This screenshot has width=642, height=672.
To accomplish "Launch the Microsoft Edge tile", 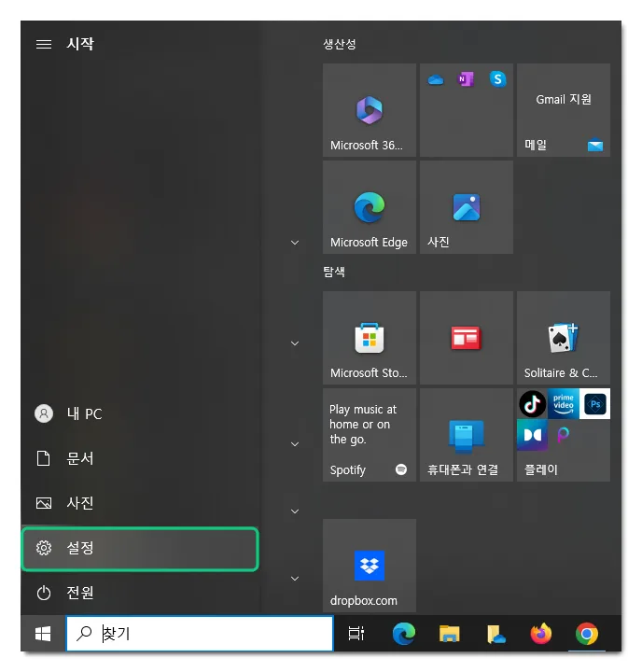I will 369,207.
